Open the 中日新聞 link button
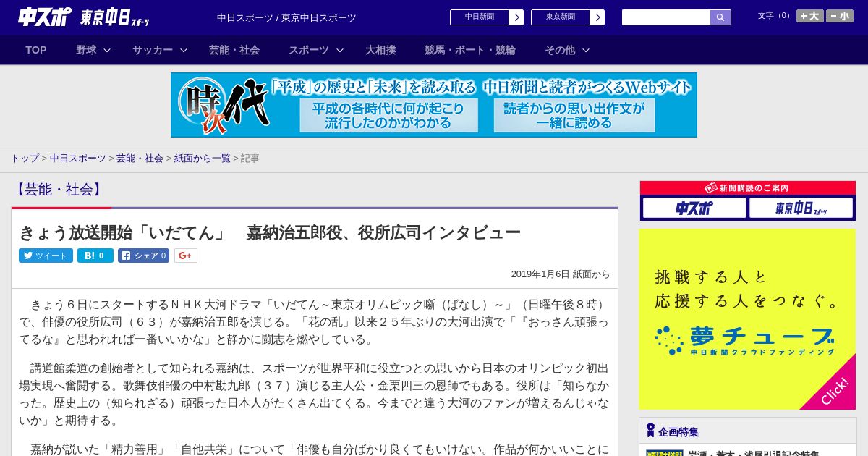This screenshot has height=456, width=868. click(x=480, y=17)
